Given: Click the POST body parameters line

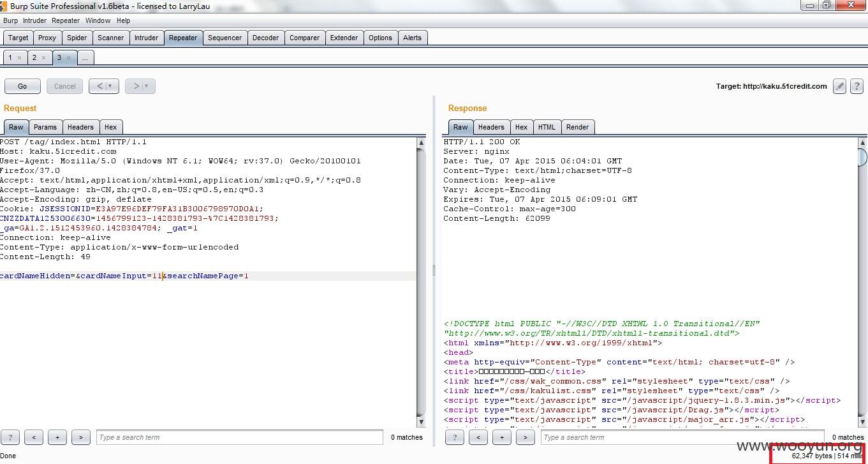Looking at the screenshot, I should [124, 276].
